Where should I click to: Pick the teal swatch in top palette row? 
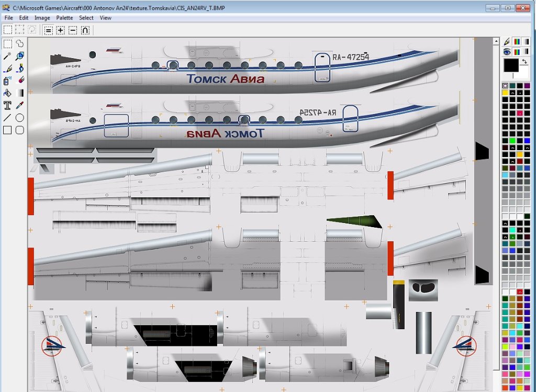(x=512, y=86)
